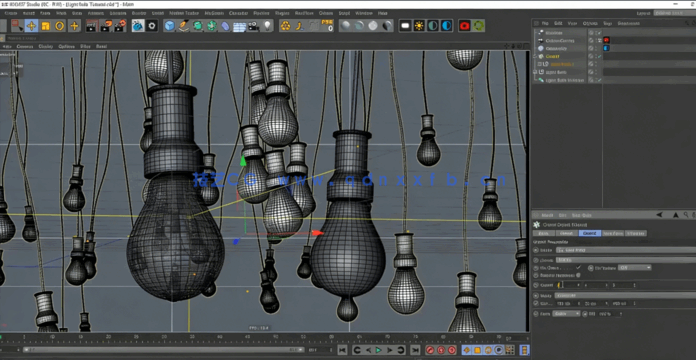This screenshot has height=360, width=696.
Task: Click the first Size input field
Action: tap(569, 304)
